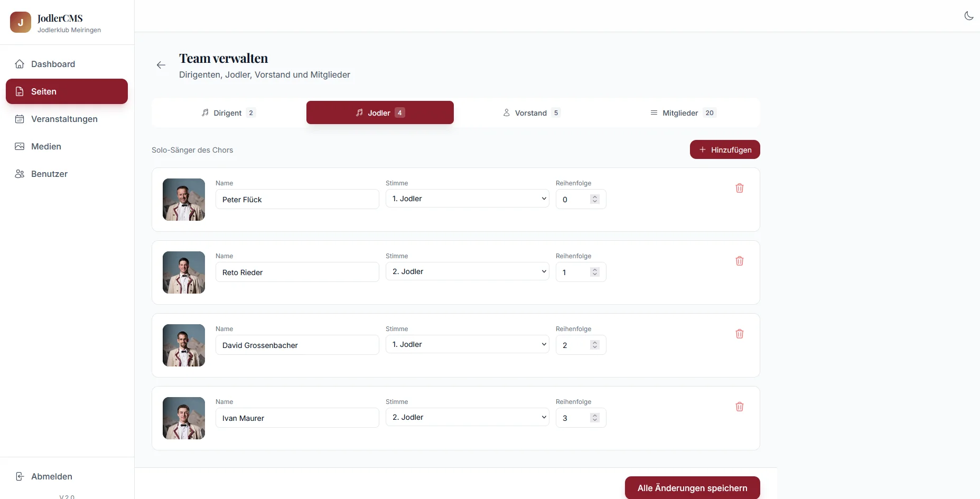Delete David Grossenbacher via the trash icon

tap(739, 334)
